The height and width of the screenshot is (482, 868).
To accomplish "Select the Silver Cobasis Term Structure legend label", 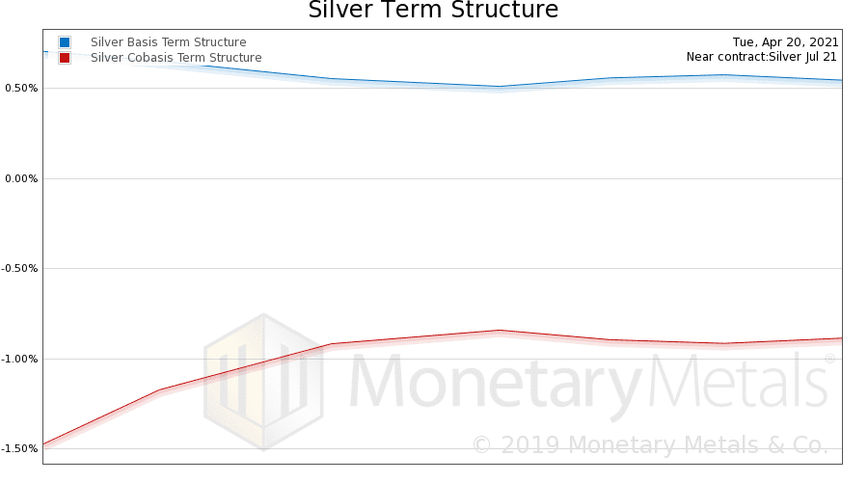I will 176,58.
